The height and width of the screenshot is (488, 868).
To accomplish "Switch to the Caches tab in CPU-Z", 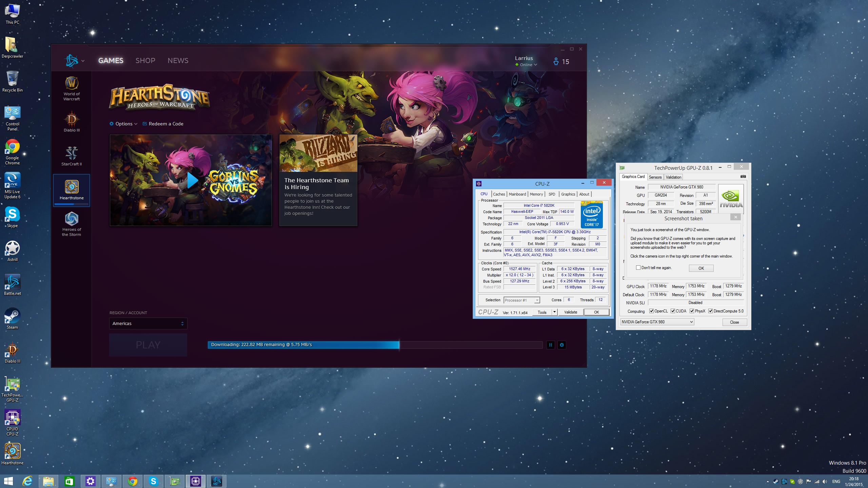I will (499, 194).
